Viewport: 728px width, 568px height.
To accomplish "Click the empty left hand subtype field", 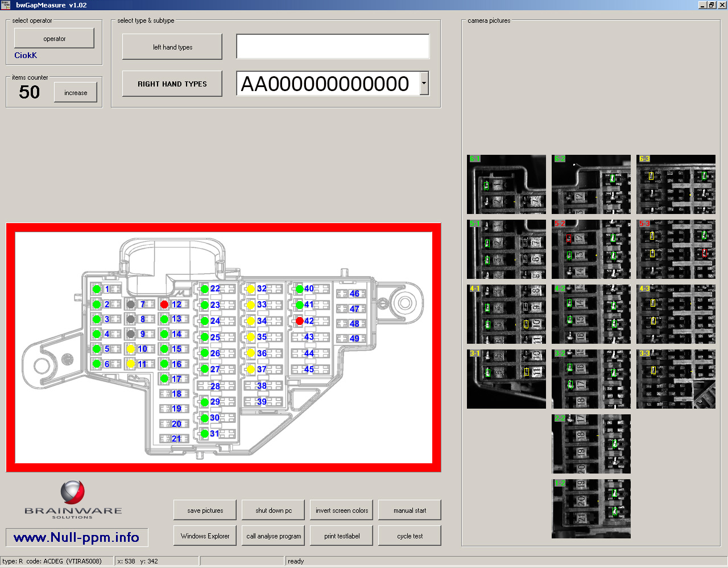I will point(333,47).
